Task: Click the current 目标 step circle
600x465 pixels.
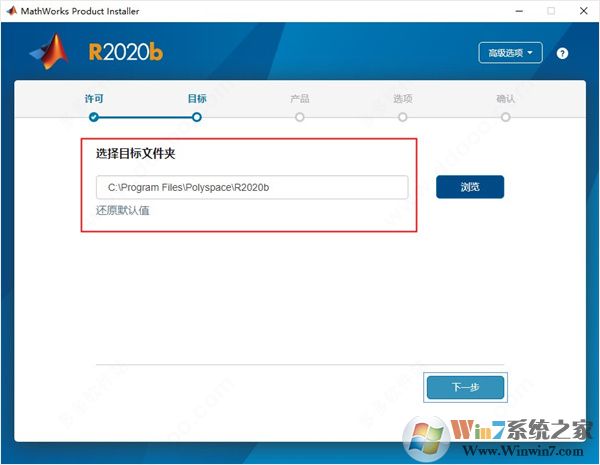Action: [x=197, y=117]
